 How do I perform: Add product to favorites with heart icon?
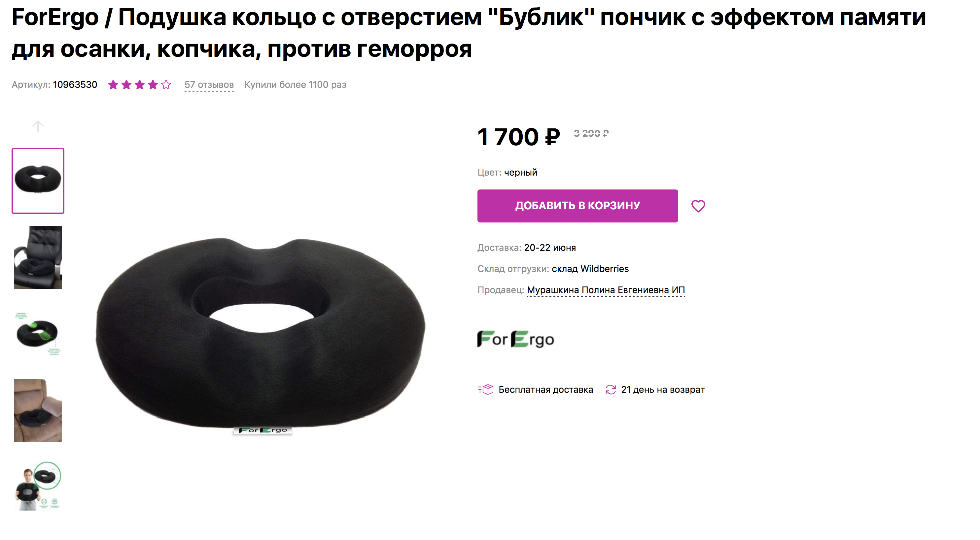(x=698, y=206)
